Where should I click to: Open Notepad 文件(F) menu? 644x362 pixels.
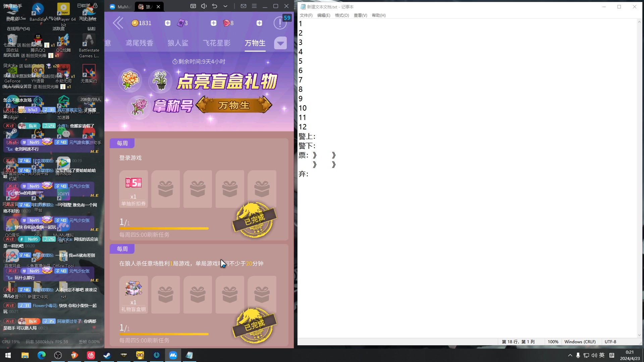tap(306, 15)
